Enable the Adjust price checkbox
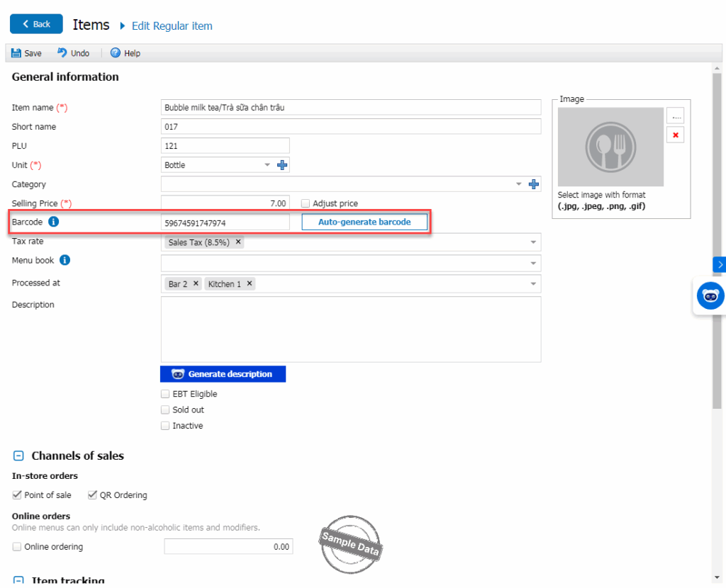This screenshot has height=588, width=726. click(x=306, y=203)
